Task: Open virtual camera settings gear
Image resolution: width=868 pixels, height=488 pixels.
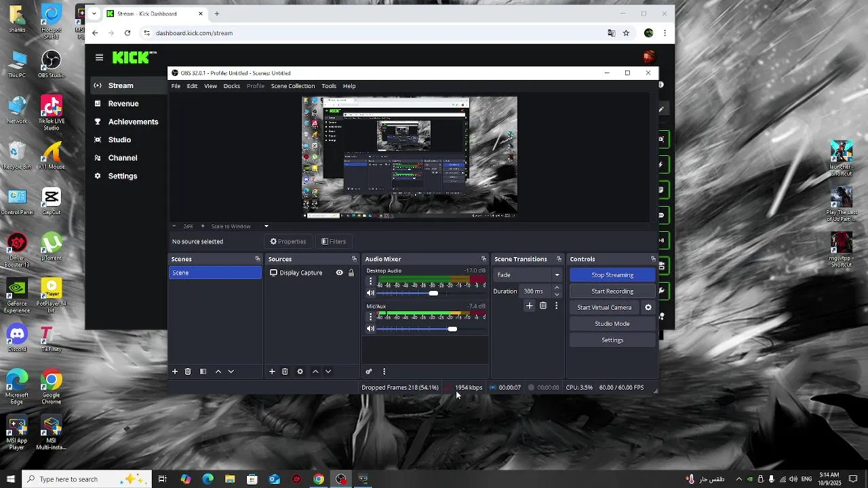Action: click(648, 308)
